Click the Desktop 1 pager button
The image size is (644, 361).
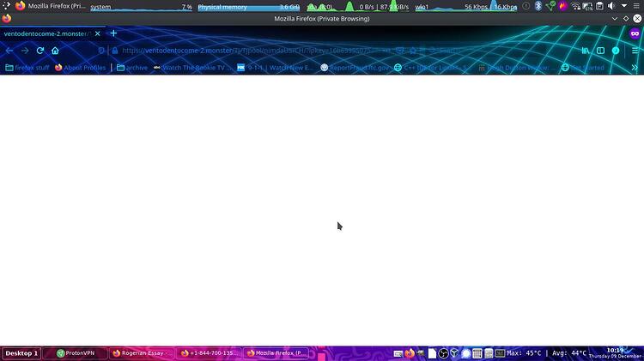[21, 353]
